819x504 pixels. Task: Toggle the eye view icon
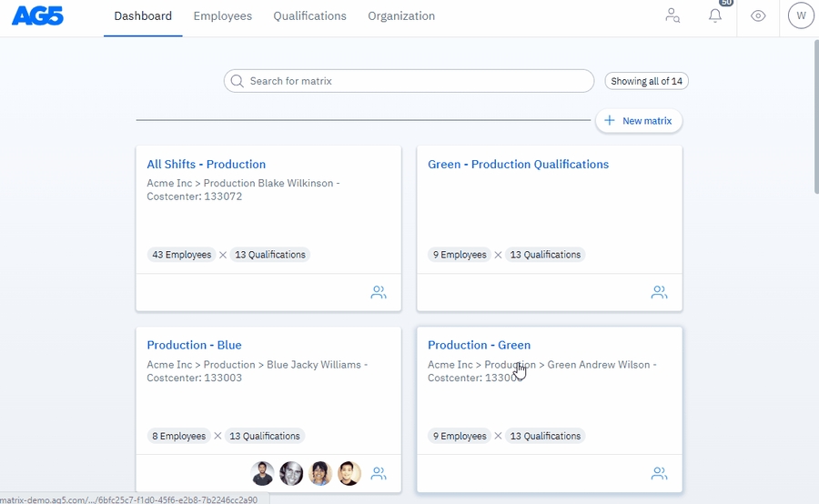point(758,16)
